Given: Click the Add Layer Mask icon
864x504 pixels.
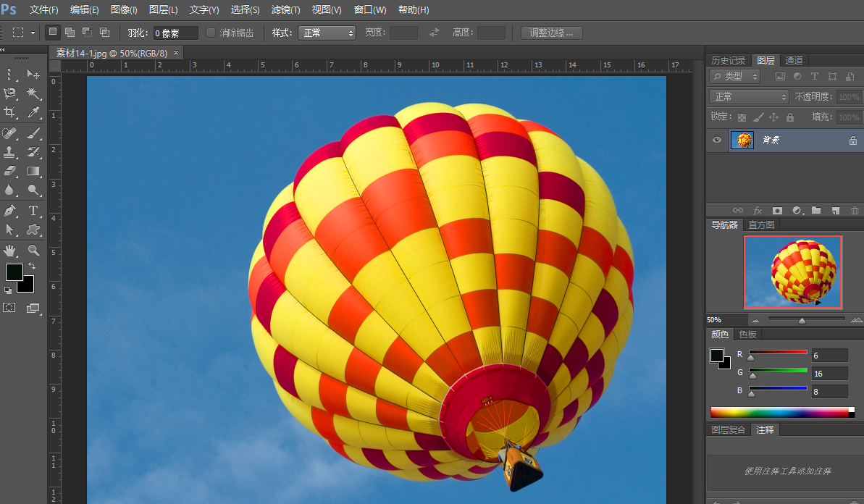Looking at the screenshot, I should tap(777, 211).
